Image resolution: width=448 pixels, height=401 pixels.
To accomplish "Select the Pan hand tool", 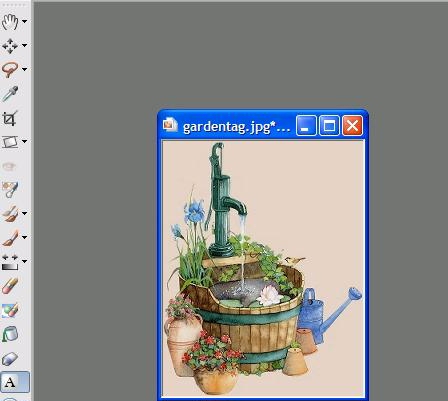I will click(10, 22).
